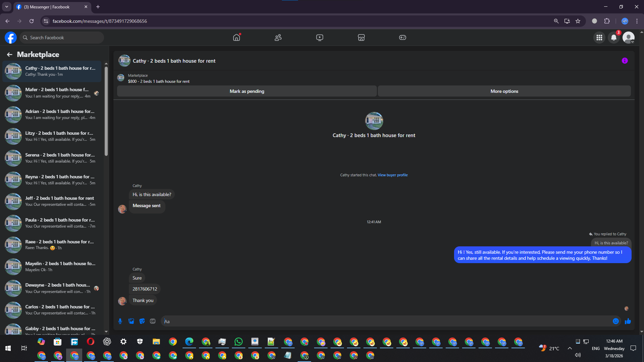Image resolution: width=644 pixels, height=362 pixels.
Task: Open the chat with Serena
Action: pyautogui.click(x=52, y=158)
